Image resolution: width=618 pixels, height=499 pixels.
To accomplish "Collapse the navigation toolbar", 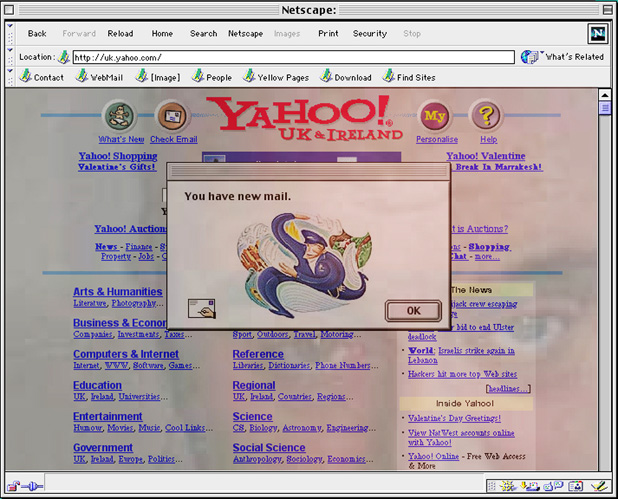I will (x=10, y=33).
